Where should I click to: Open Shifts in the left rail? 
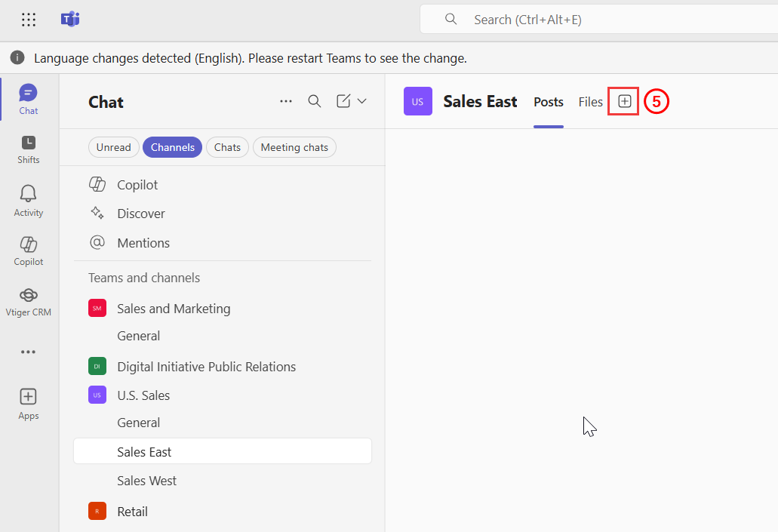coord(28,149)
